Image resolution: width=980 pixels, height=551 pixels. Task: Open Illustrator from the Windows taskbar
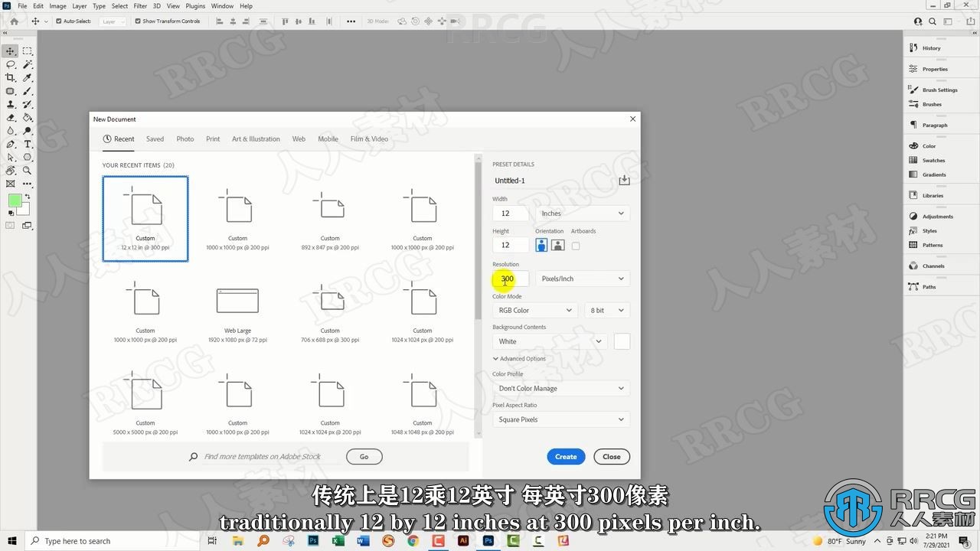tap(463, 541)
